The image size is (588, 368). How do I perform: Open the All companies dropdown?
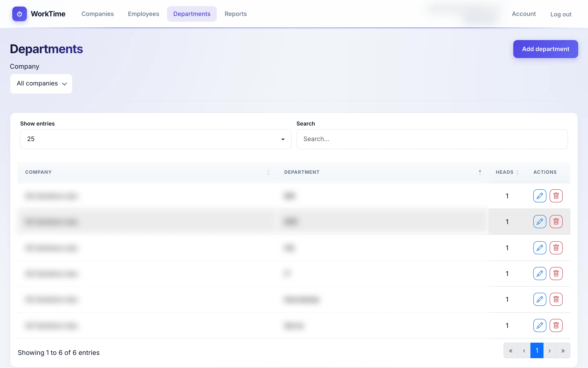click(x=41, y=84)
